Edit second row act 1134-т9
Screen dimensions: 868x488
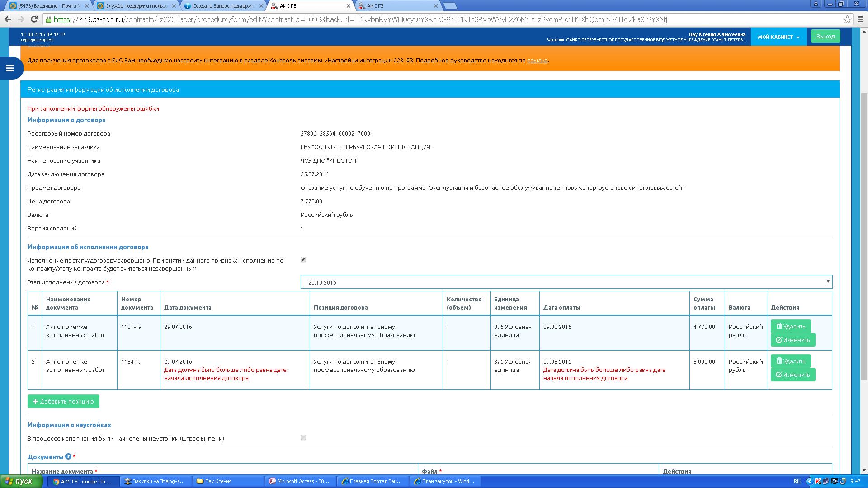793,375
